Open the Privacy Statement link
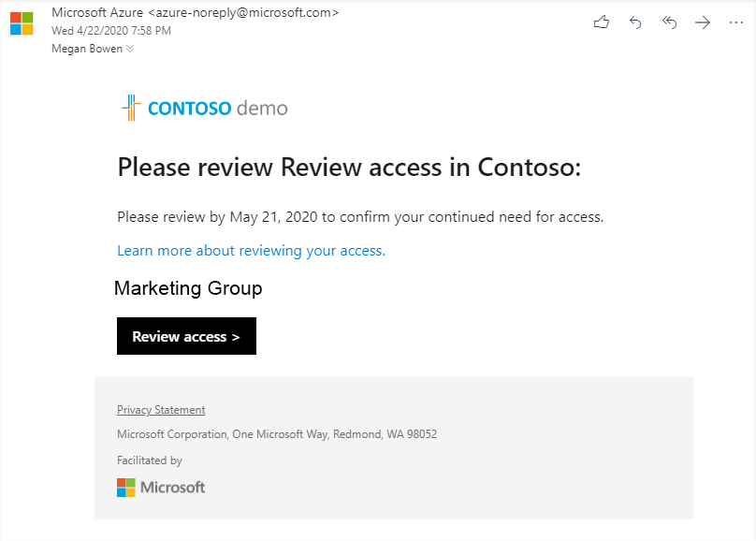Screen dimensions: 756x541 click(161, 409)
